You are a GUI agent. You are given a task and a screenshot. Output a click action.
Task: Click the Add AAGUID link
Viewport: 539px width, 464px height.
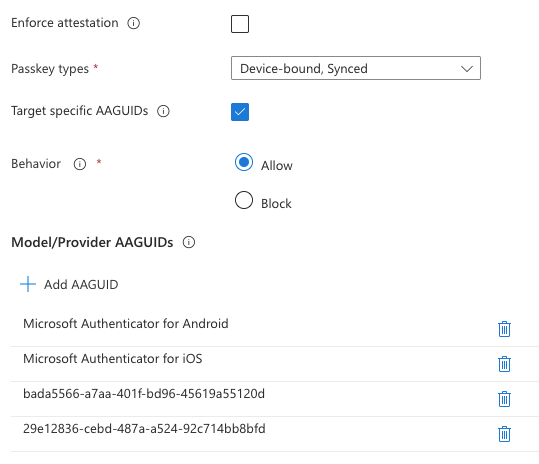(81, 285)
